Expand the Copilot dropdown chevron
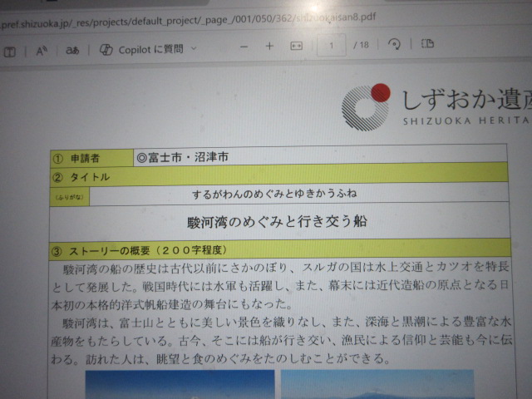532x399 pixels. [195, 48]
